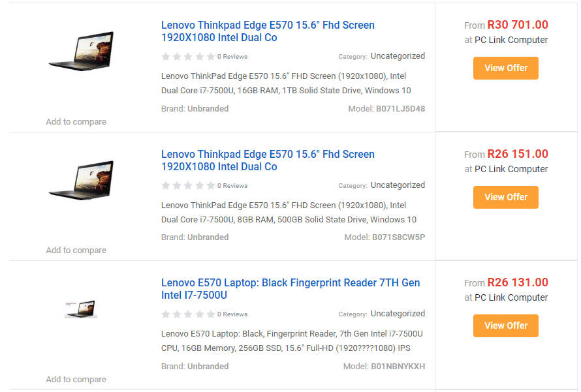
Task: Rate the second Thinkpad listing five stars
Action: click(x=210, y=186)
